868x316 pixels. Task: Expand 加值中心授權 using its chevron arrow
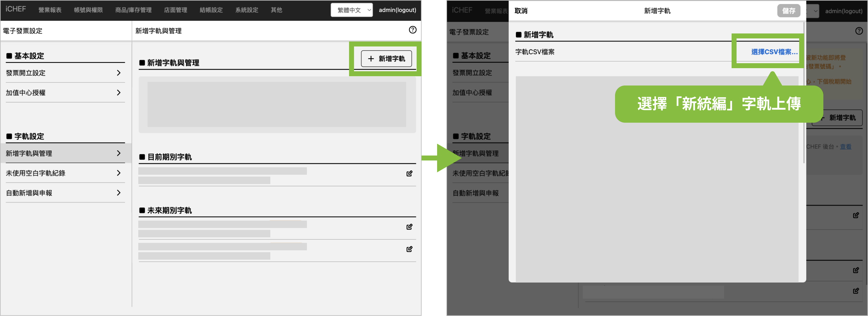[119, 93]
